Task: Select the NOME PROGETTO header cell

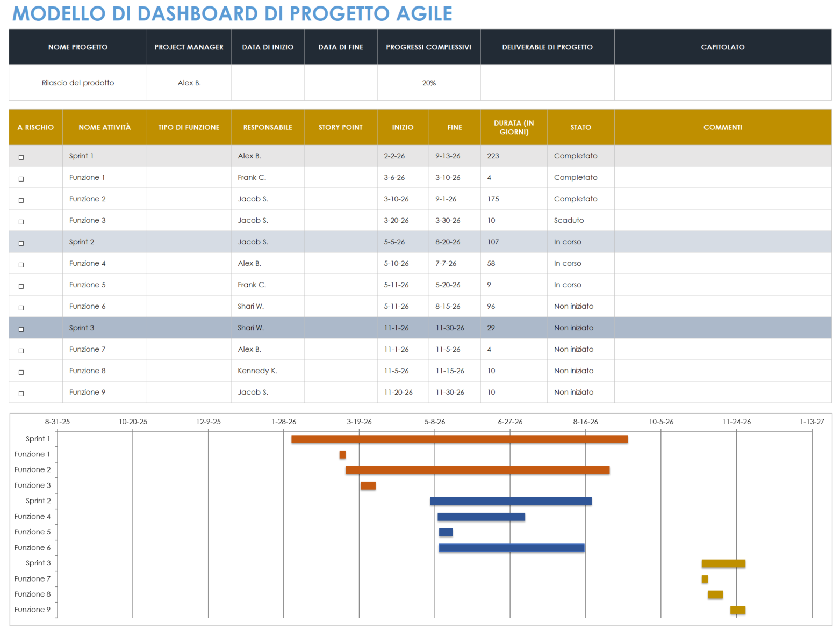Action: [78, 47]
